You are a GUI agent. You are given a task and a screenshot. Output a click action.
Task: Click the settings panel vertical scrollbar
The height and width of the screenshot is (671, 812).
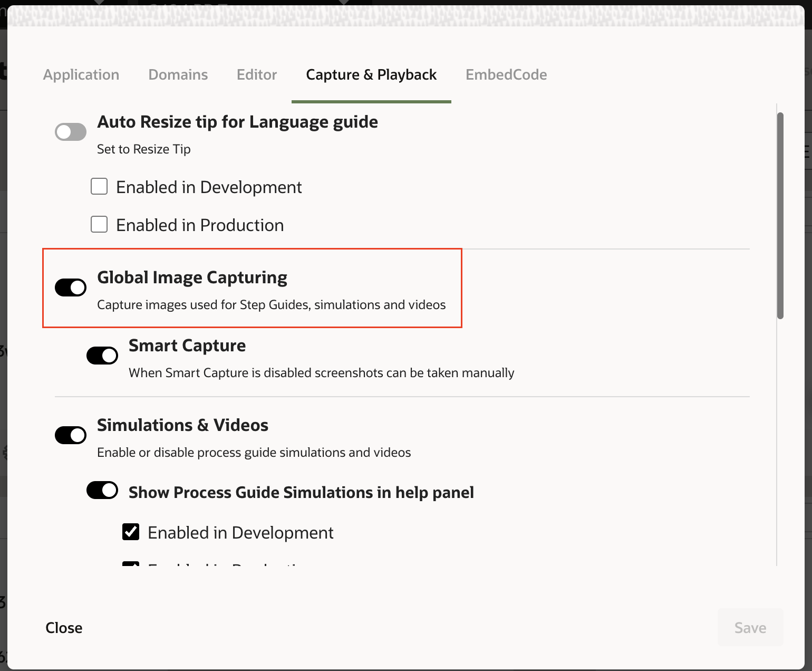(780, 215)
